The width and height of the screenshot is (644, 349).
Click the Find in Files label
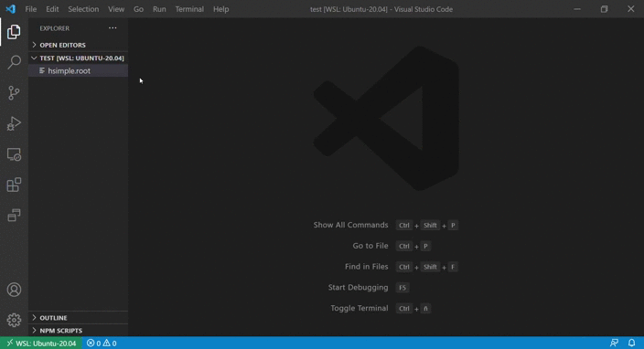coord(366,267)
